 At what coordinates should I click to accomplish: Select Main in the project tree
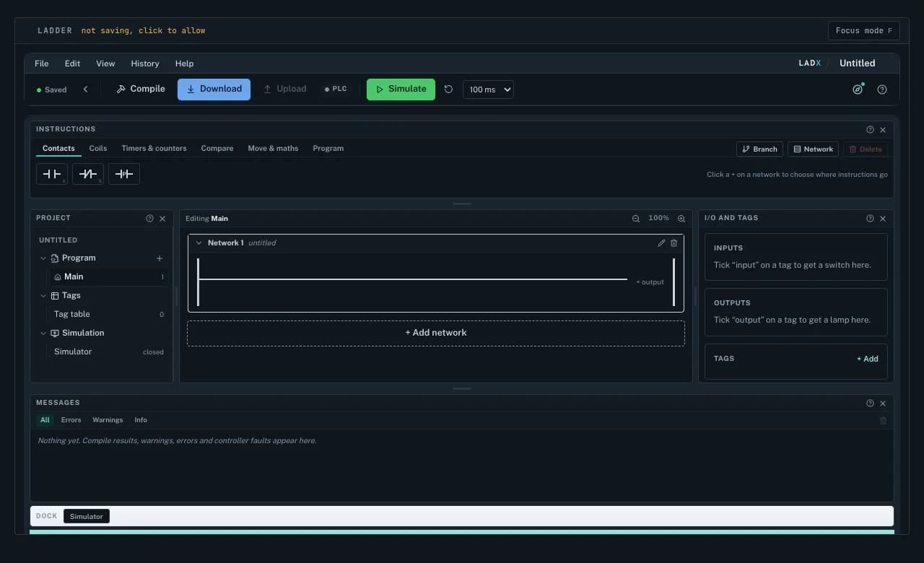pyautogui.click(x=108, y=277)
